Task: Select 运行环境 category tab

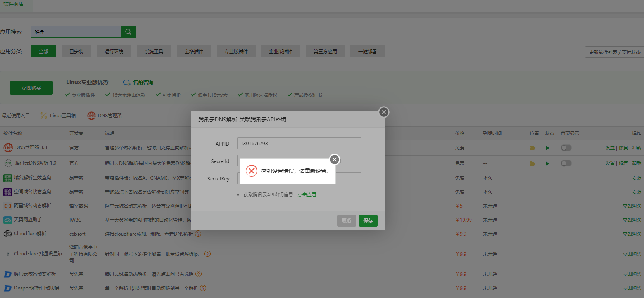Action: [114, 51]
